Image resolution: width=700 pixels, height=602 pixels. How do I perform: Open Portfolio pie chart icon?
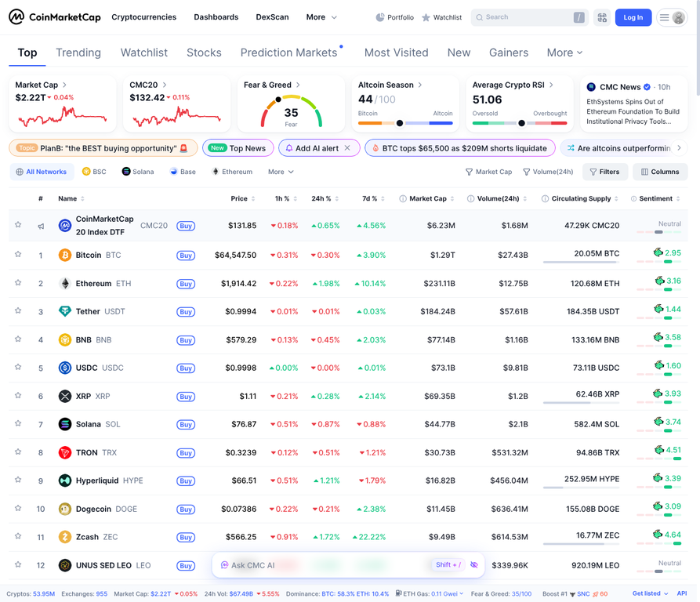pos(380,17)
